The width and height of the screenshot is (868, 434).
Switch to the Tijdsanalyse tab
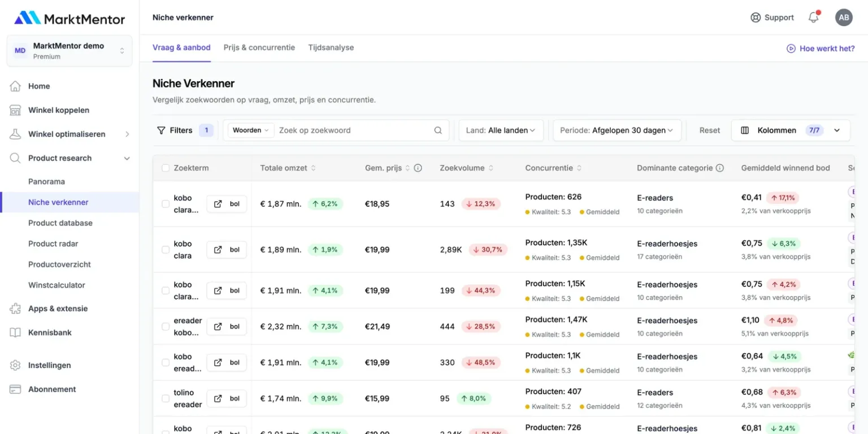pos(331,47)
